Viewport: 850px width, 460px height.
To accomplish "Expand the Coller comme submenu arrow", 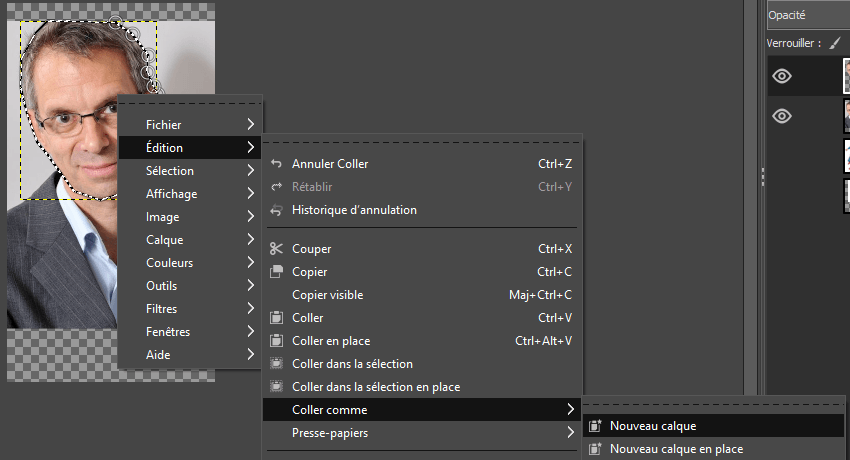I will (x=570, y=410).
